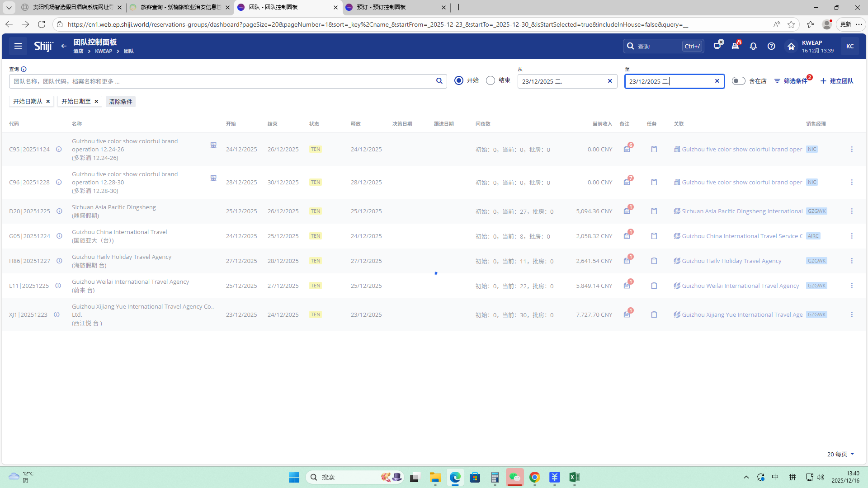Open task clipboard icon for Sichuan Asia Pacific row
Image resolution: width=868 pixels, height=488 pixels.
pyautogui.click(x=654, y=211)
